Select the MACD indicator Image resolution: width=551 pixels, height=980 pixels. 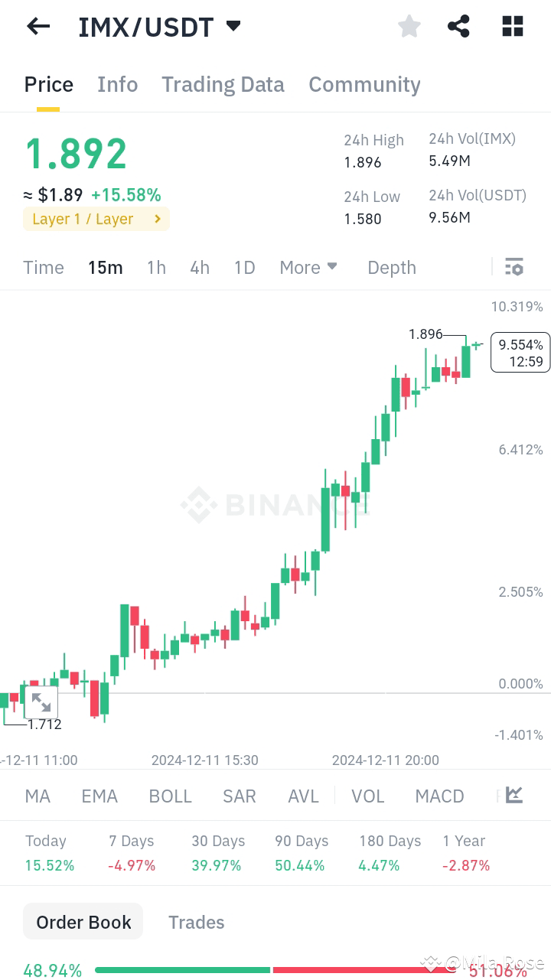click(439, 796)
